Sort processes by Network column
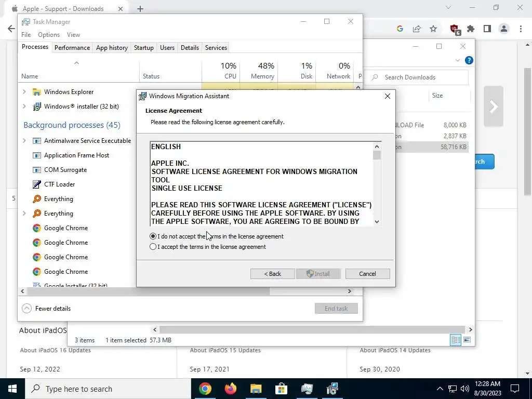Image resolution: width=532 pixels, height=399 pixels. click(x=335, y=71)
